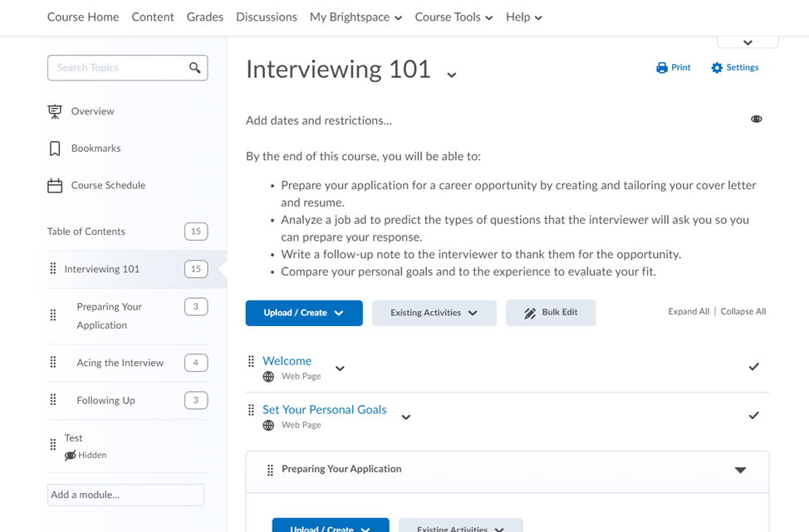Click the Bulk Edit pencil icon
809x532 pixels.
click(x=529, y=312)
